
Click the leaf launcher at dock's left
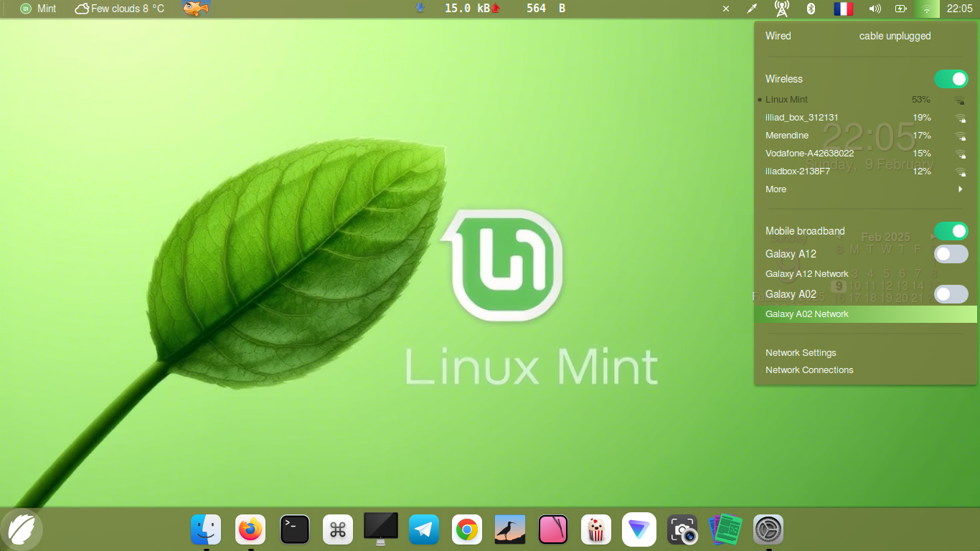[x=22, y=529]
